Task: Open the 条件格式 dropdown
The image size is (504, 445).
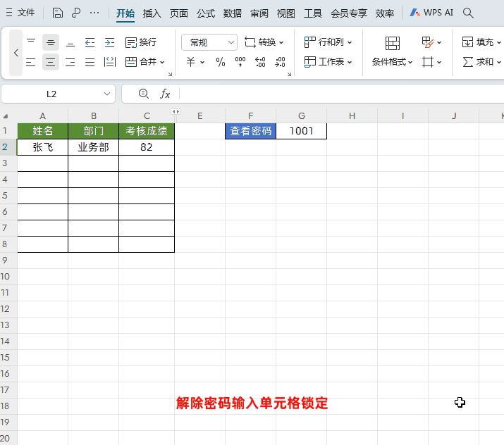Action: (x=393, y=62)
